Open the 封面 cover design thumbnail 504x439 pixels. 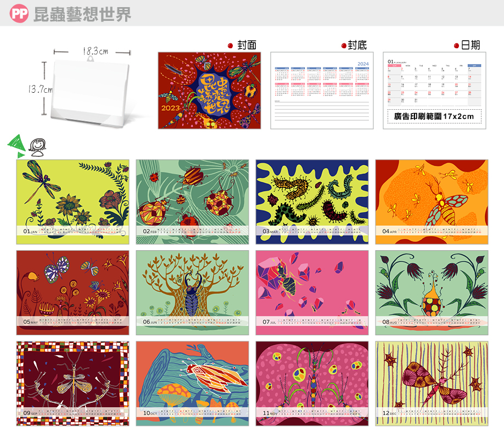tap(209, 91)
